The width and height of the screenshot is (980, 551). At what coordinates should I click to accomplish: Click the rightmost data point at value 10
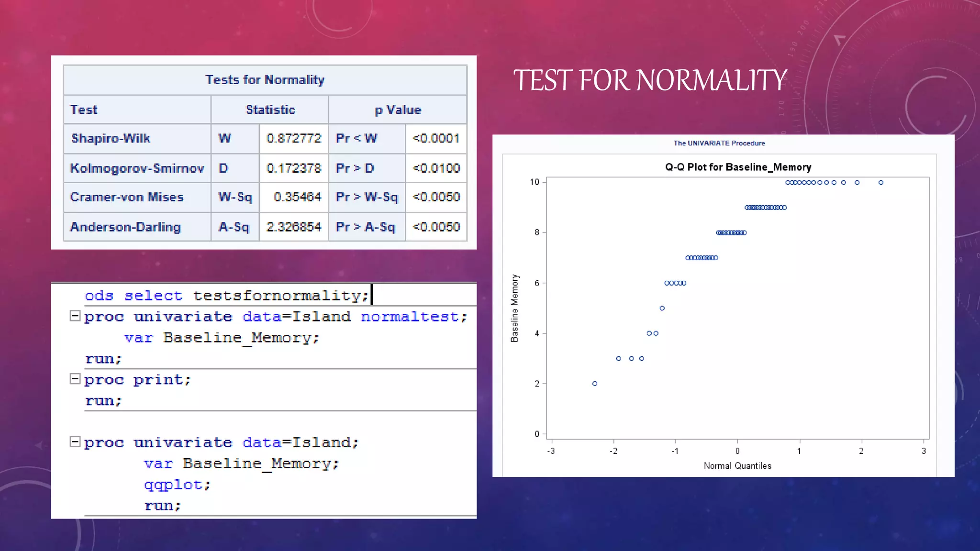[x=881, y=183]
